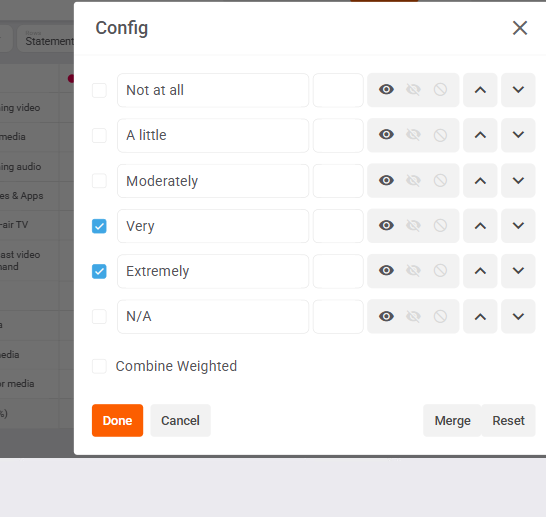Hide the 'Not at all' row (crossed-eye icon)
546x517 pixels.
[x=413, y=90]
